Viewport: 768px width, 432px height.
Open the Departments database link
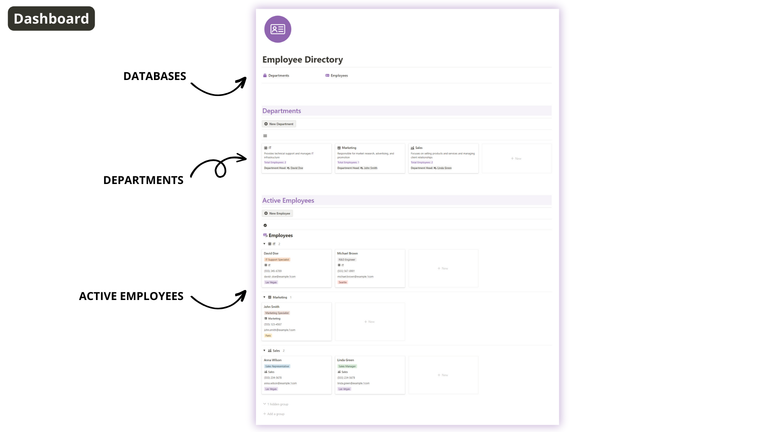point(276,75)
